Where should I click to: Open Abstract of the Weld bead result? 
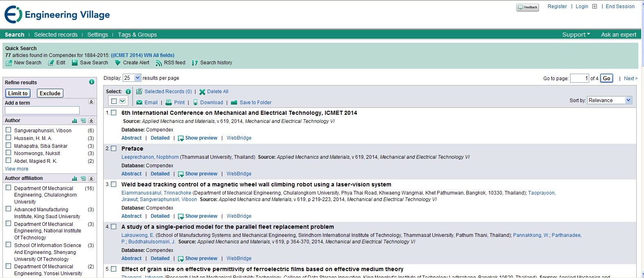(132, 216)
